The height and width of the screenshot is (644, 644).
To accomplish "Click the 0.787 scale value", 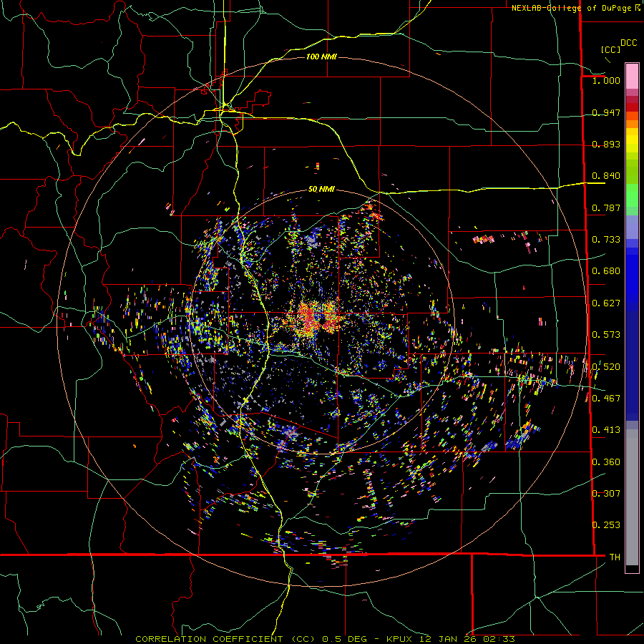I will (x=606, y=208).
